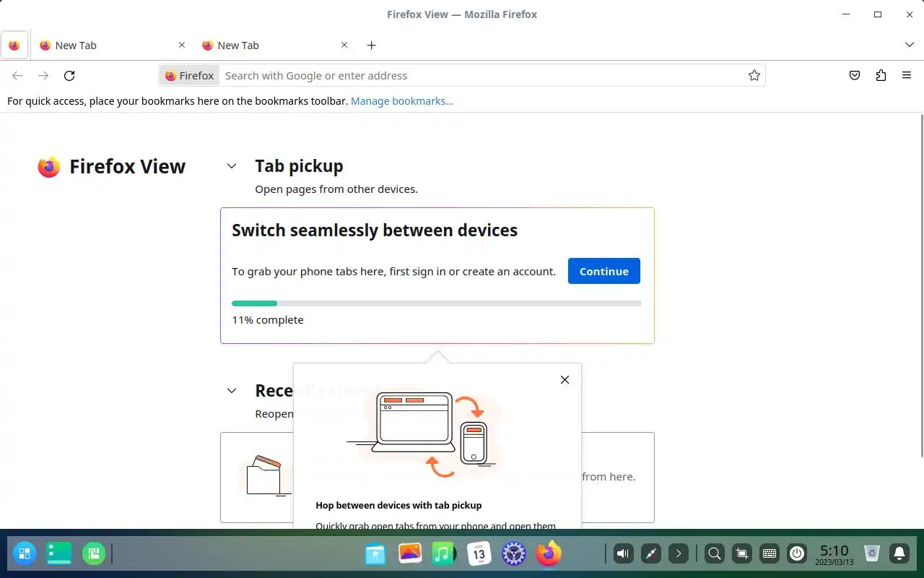
Task: Collapse the Recently closed section
Action: click(x=232, y=391)
